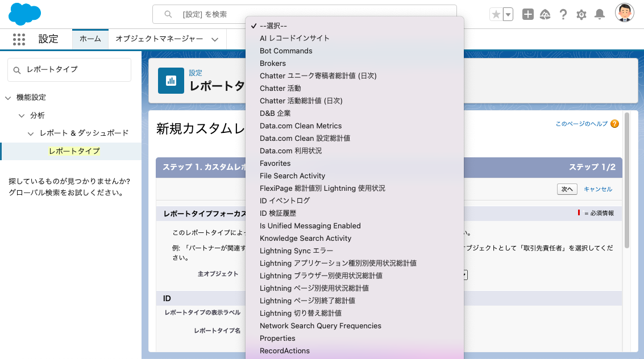Select Network Search Query Frequencies
Viewport: 644px width, 359px height.
point(355,325)
